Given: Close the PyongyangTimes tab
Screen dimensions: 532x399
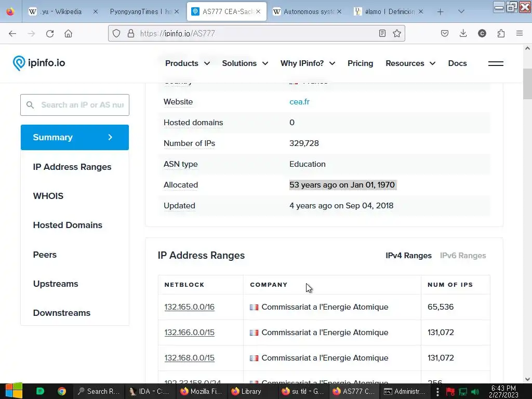Looking at the screenshot, I should tap(177, 11).
